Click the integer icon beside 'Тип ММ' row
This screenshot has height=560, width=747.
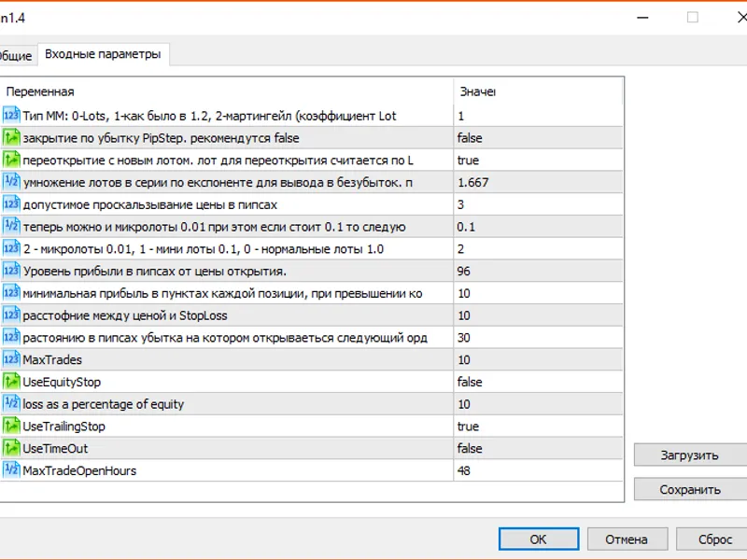click(11, 115)
